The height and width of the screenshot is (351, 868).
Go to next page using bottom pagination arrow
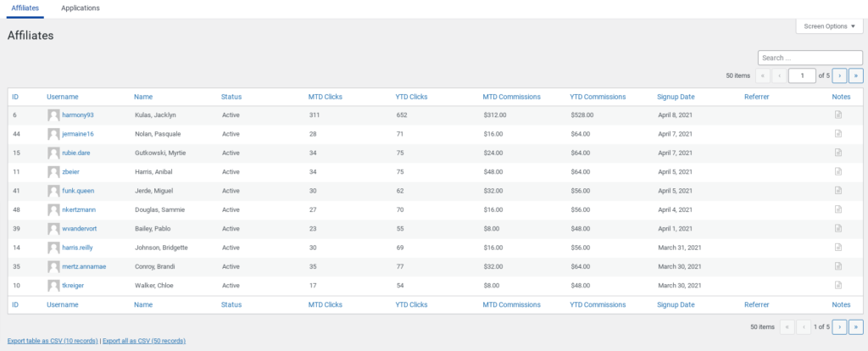[839, 326]
